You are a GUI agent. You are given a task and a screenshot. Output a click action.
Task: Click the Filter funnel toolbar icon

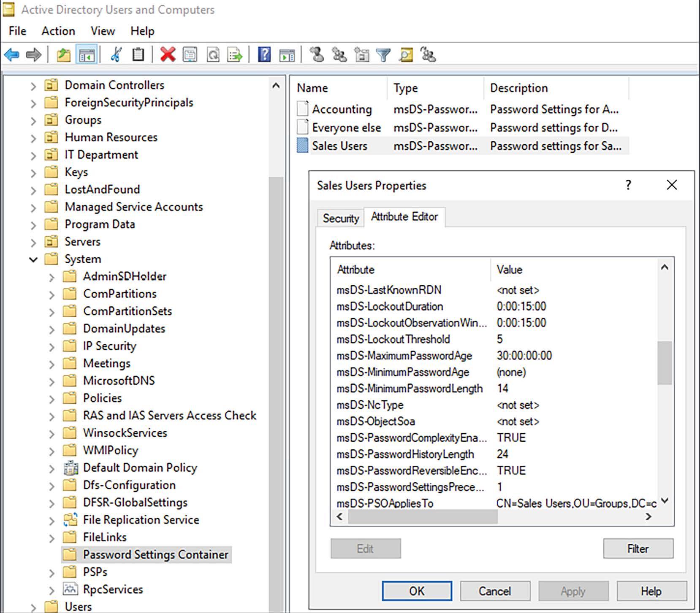point(383,55)
